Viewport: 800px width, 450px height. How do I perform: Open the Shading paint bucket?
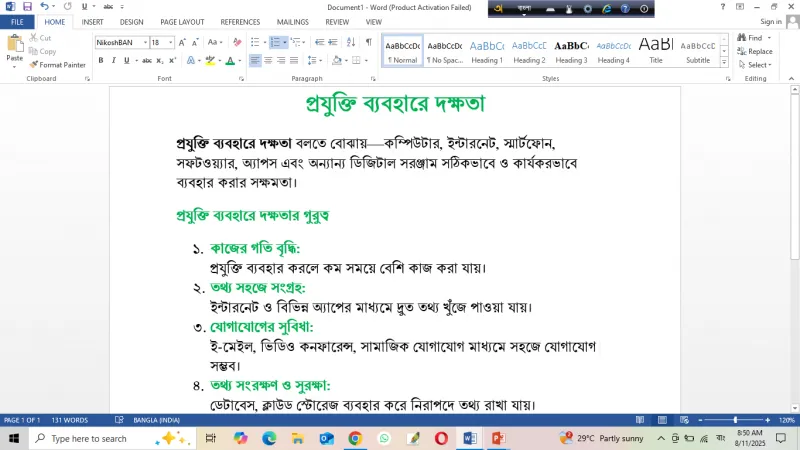point(336,60)
